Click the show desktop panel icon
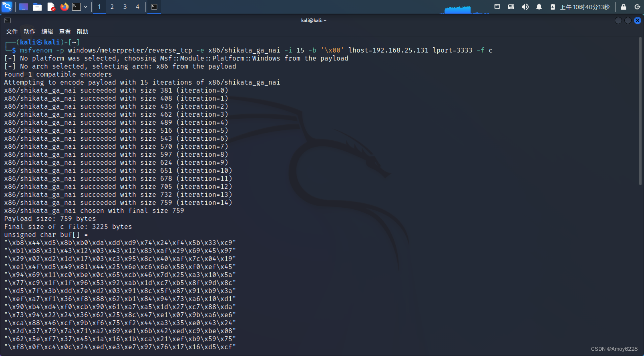 point(24,7)
